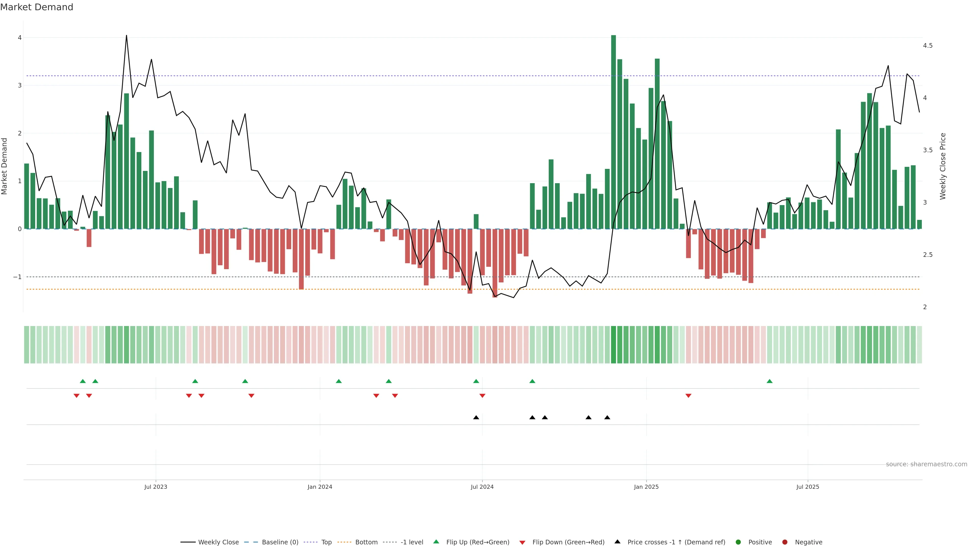Click the red Flip Down legend triangle

click(522, 543)
